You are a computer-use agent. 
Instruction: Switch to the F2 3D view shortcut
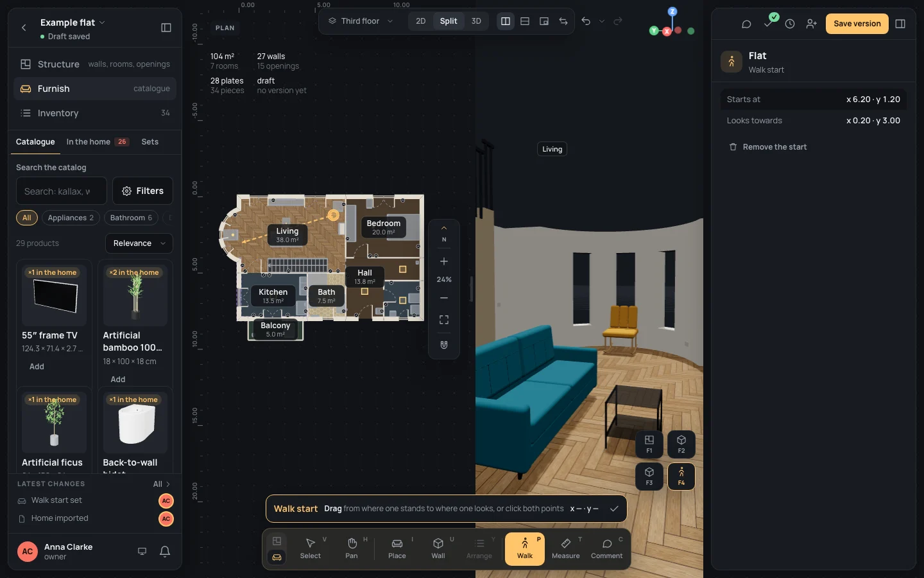(681, 444)
